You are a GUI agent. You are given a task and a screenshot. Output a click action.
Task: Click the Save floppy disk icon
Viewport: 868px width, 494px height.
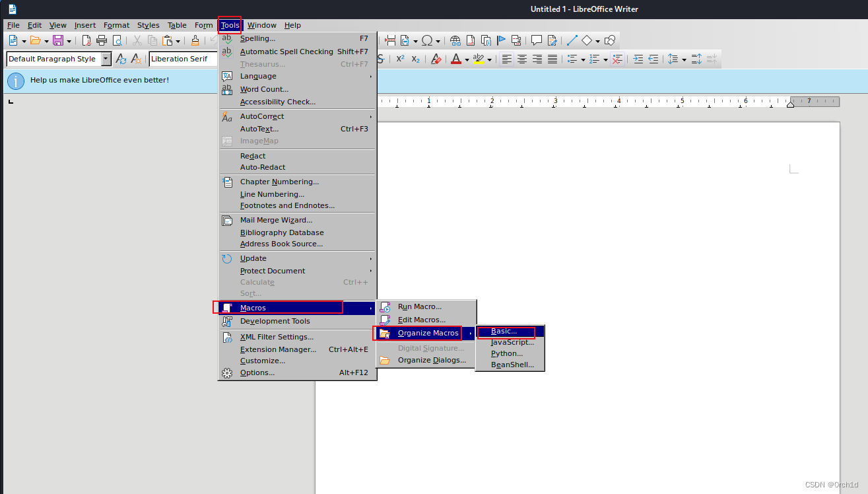coord(58,41)
